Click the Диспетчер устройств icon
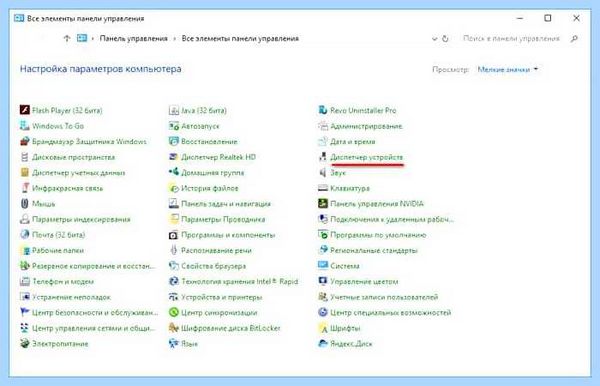The width and height of the screenshot is (600, 386). (323, 157)
